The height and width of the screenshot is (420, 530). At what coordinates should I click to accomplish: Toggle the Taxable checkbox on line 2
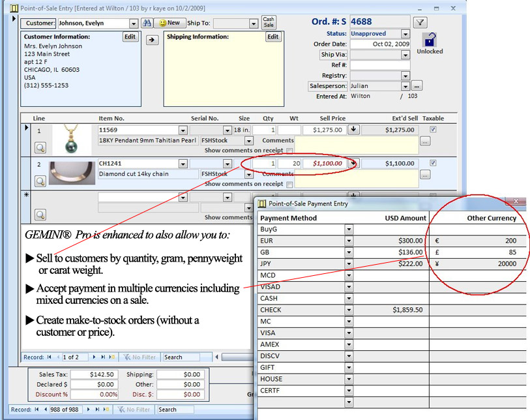[434, 163]
